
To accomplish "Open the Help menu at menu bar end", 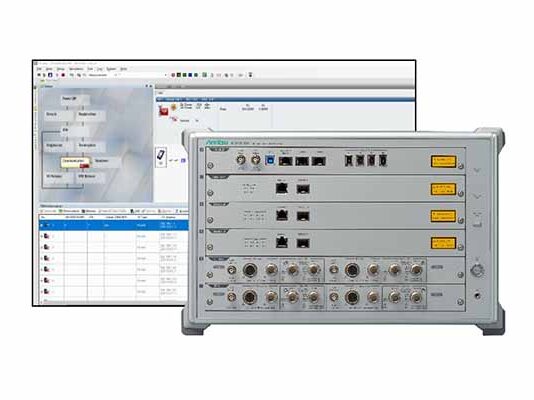I will (124, 69).
